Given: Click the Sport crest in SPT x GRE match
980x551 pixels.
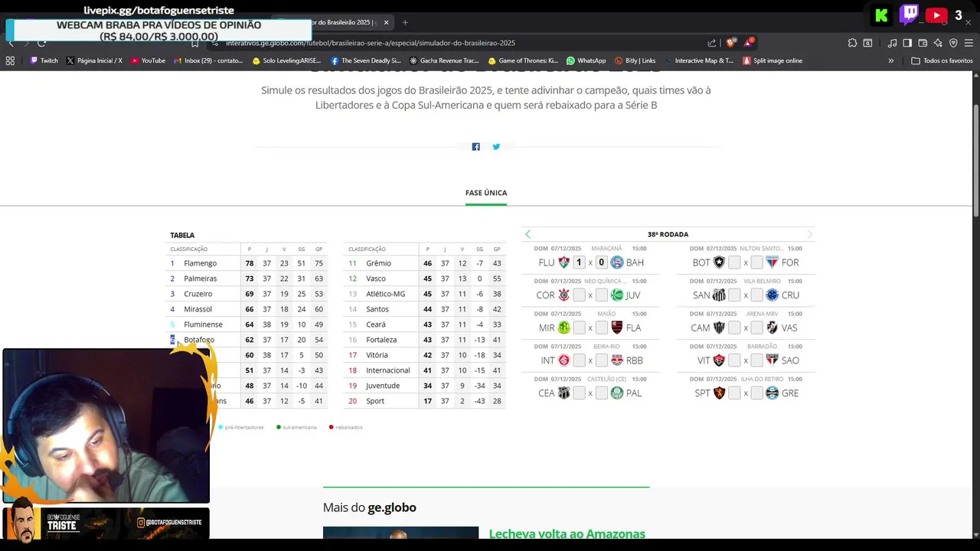Looking at the screenshot, I should click(719, 393).
